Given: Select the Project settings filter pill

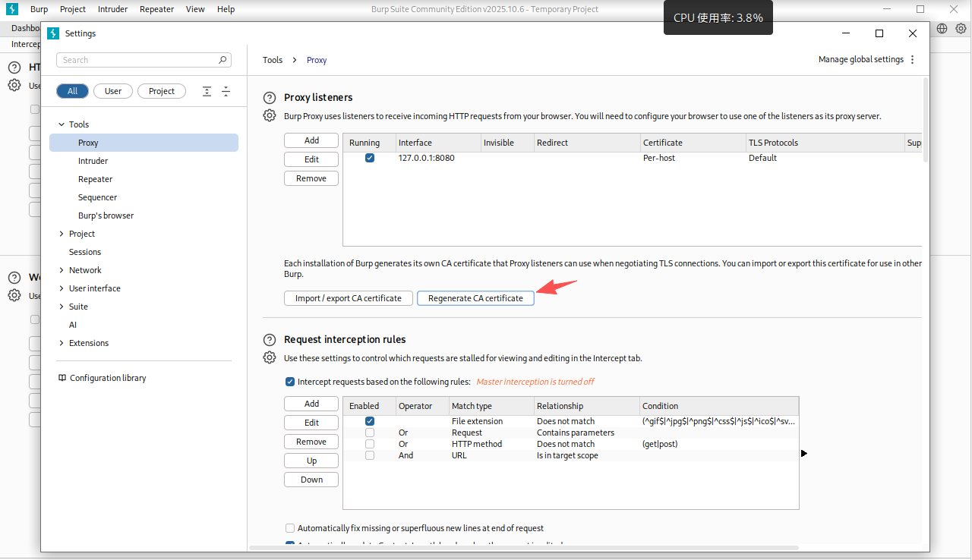Looking at the screenshot, I should pos(162,91).
